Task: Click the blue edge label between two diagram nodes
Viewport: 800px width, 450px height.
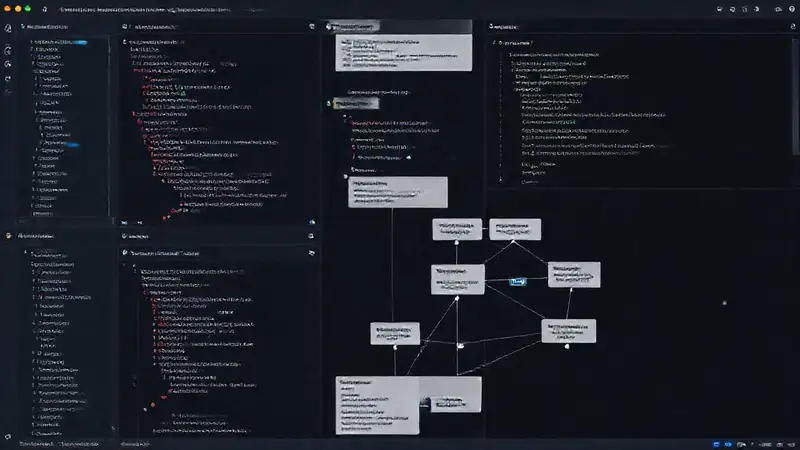Action: tap(517, 282)
